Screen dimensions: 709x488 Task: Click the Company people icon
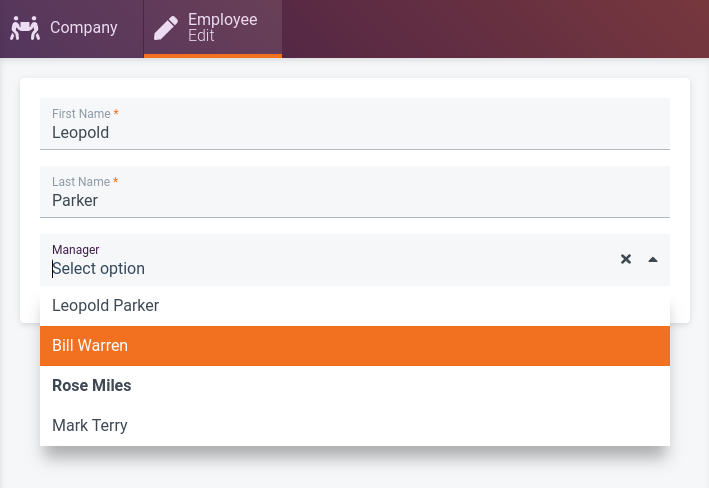click(23, 28)
